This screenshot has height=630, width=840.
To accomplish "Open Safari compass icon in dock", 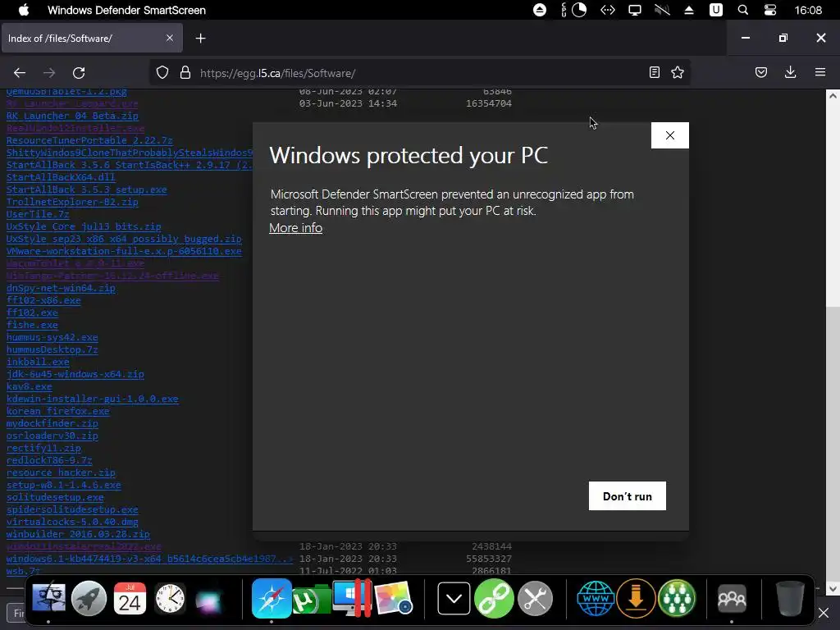I will (x=272, y=598).
